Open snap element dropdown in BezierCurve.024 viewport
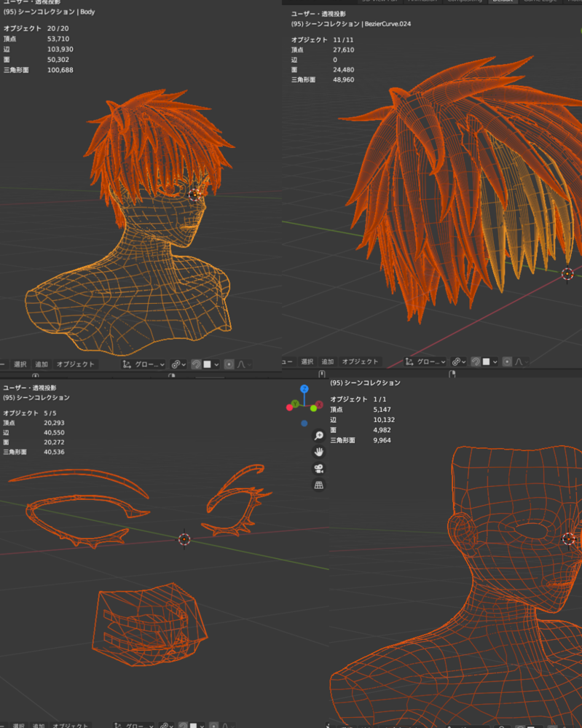582x728 pixels. 490,361
